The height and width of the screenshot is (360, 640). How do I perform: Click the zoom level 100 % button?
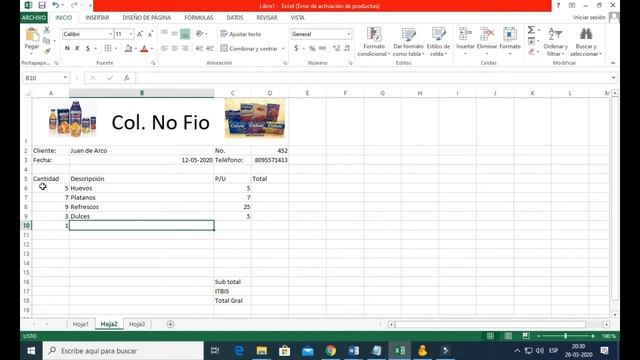click(x=608, y=336)
